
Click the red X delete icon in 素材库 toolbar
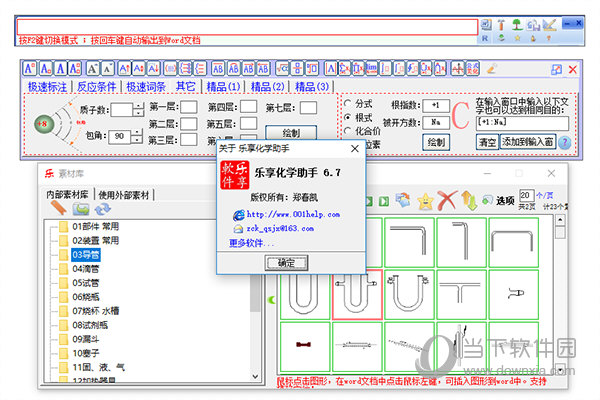coord(447,201)
